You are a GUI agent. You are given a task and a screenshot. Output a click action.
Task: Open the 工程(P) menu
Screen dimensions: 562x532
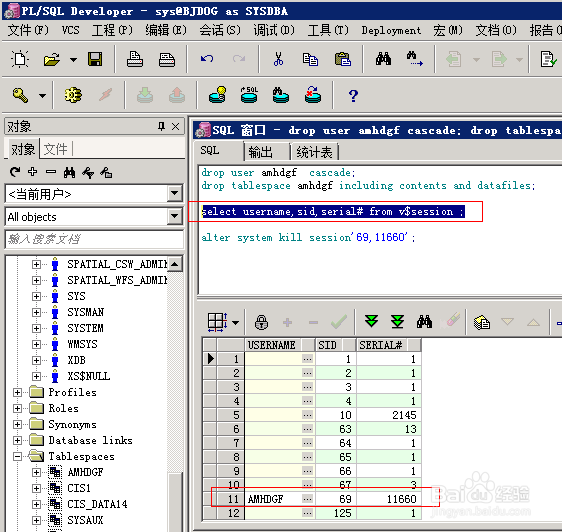tap(112, 30)
